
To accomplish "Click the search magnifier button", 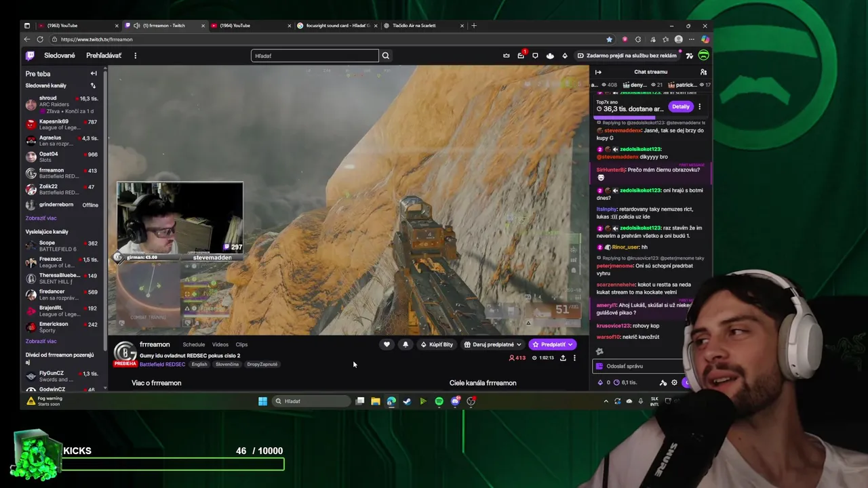I will [x=386, y=56].
